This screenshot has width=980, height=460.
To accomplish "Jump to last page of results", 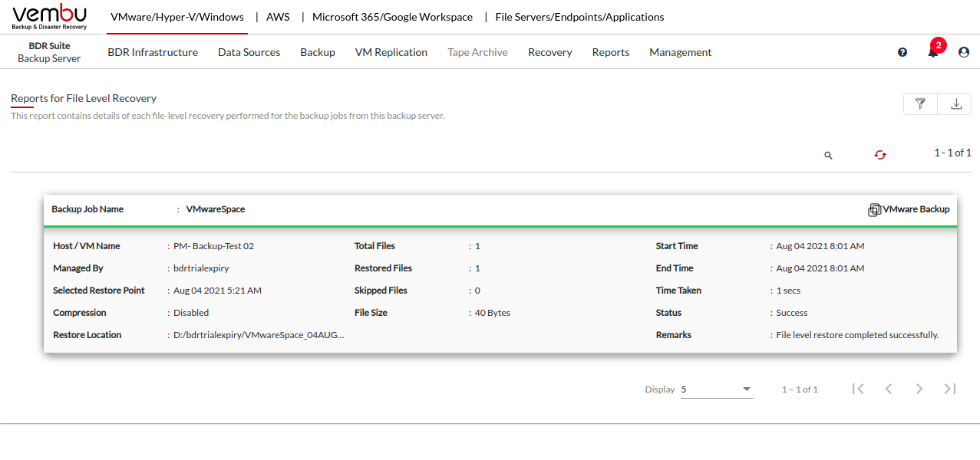I will pyautogui.click(x=950, y=389).
